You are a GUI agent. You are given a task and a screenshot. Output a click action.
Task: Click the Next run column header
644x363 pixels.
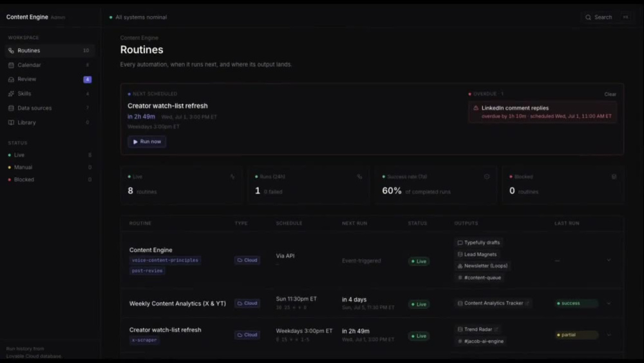pyautogui.click(x=354, y=223)
